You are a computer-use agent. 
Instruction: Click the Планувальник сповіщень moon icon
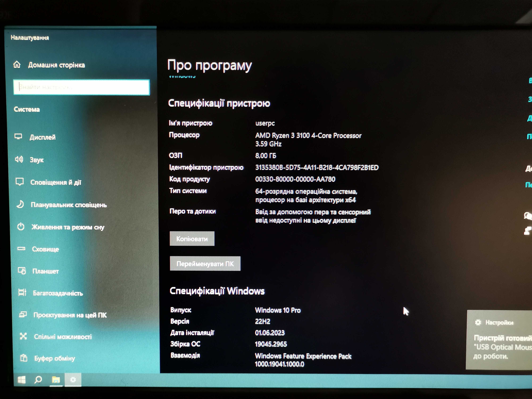coord(20,204)
